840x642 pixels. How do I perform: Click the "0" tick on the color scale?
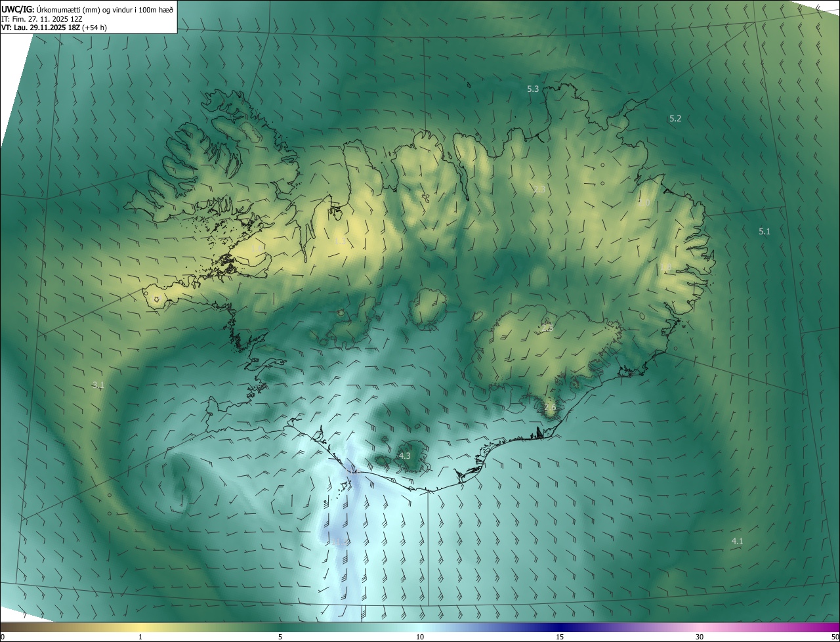click(x=3, y=637)
